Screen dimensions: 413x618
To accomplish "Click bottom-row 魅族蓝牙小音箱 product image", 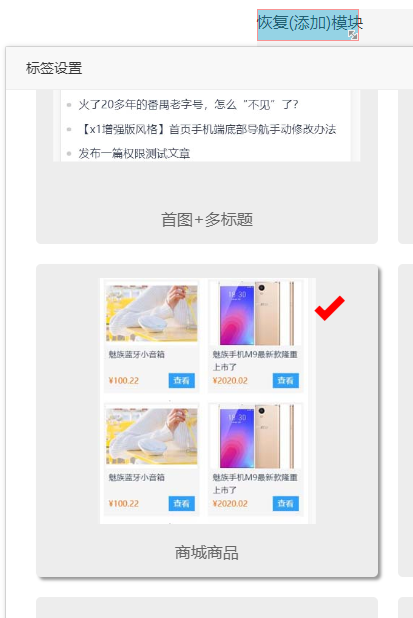I will [152, 436].
